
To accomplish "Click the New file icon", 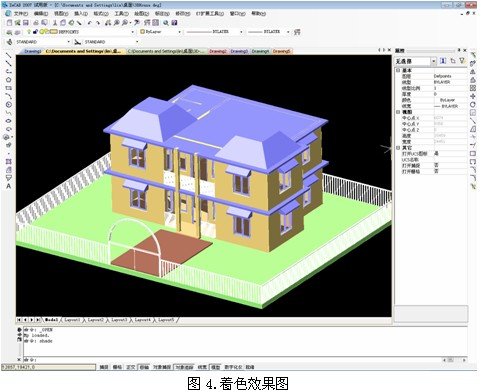I will pos(9,23).
